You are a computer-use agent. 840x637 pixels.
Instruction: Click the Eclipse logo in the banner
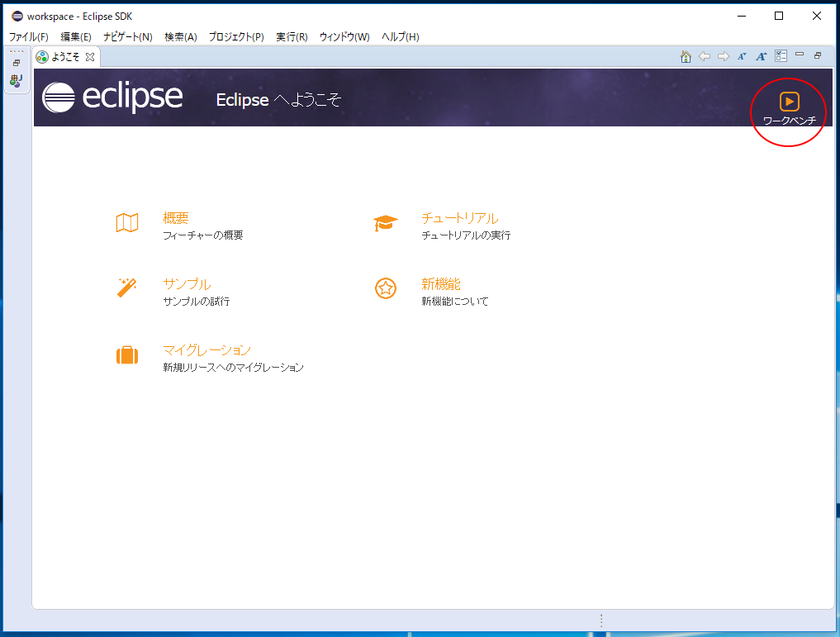(x=112, y=97)
